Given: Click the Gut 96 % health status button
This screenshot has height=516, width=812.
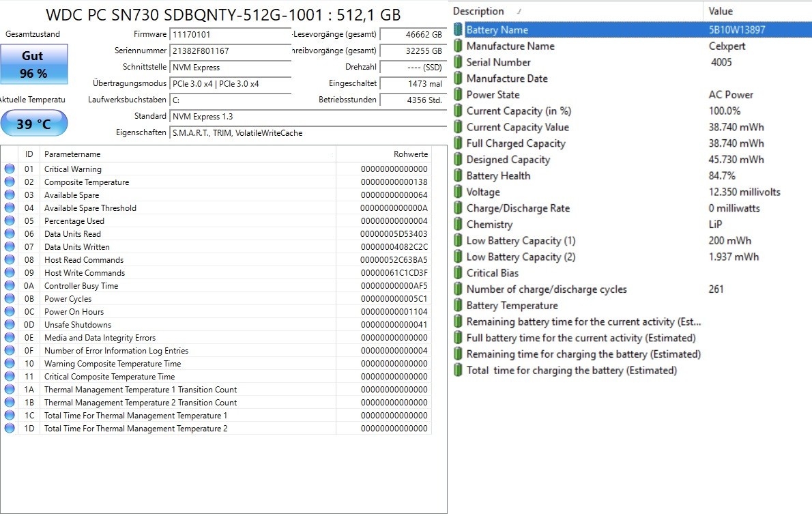Looking at the screenshot, I should click(x=33, y=64).
